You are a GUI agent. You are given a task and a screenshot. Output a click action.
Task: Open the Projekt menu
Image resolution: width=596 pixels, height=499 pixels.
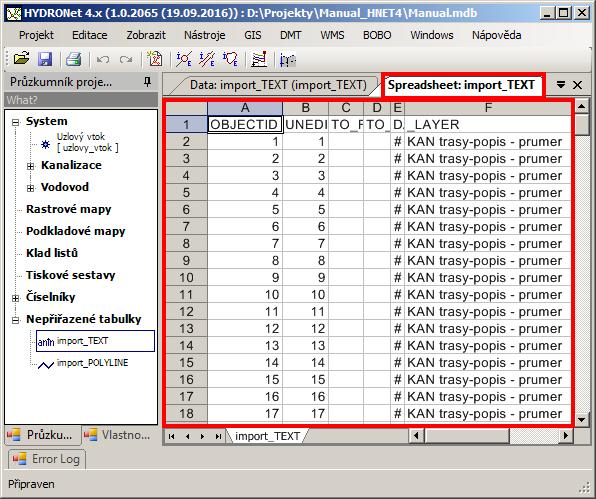(x=36, y=35)
